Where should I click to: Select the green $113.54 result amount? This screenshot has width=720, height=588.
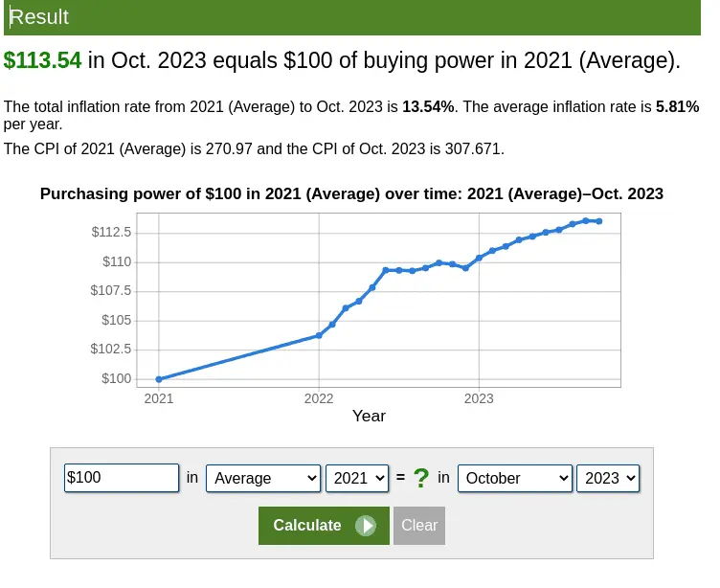tap(43, 61)
